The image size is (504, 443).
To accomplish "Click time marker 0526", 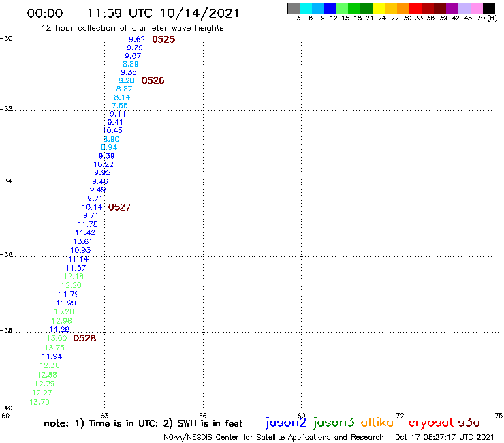I will [x=153, y=80].
